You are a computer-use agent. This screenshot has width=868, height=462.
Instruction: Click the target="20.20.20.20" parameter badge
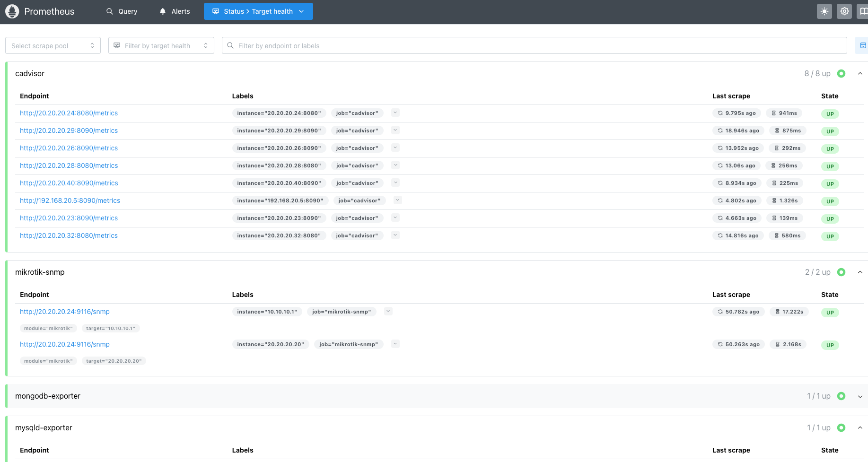(114, 361)
